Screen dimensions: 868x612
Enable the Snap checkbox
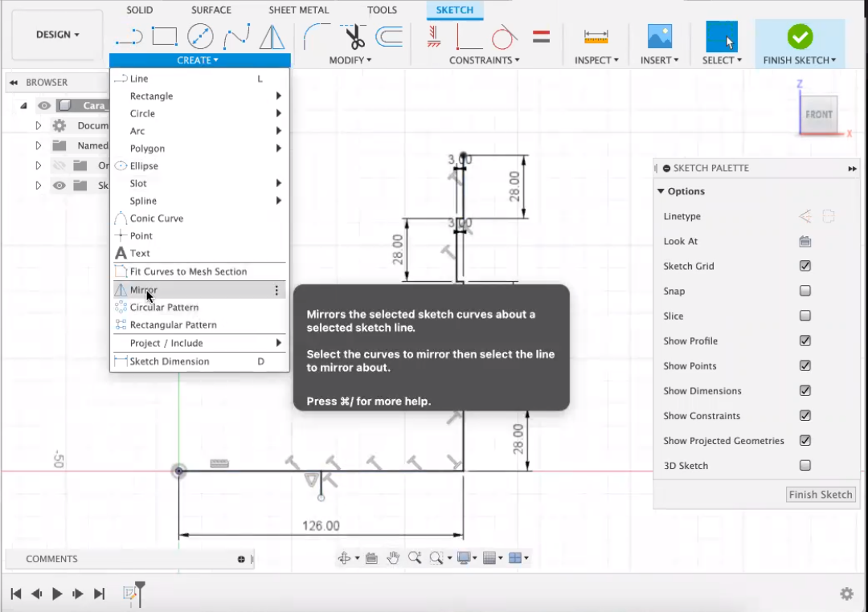(805, 291)
